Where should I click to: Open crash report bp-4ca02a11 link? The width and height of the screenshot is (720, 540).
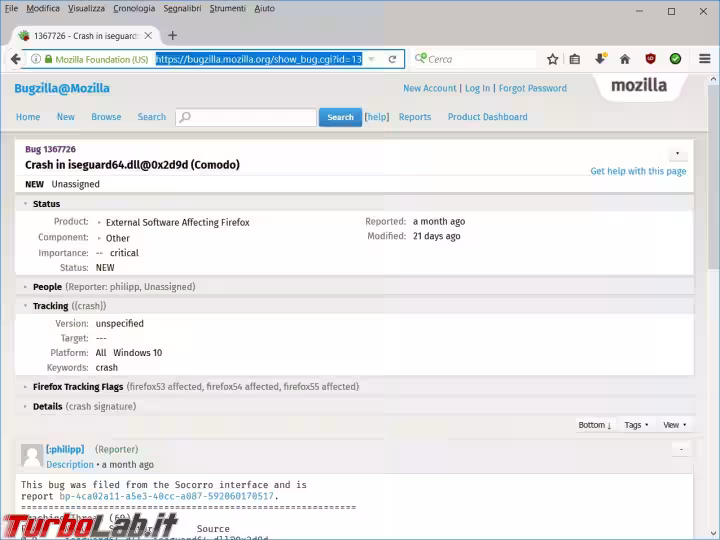(x=167, y=496)
